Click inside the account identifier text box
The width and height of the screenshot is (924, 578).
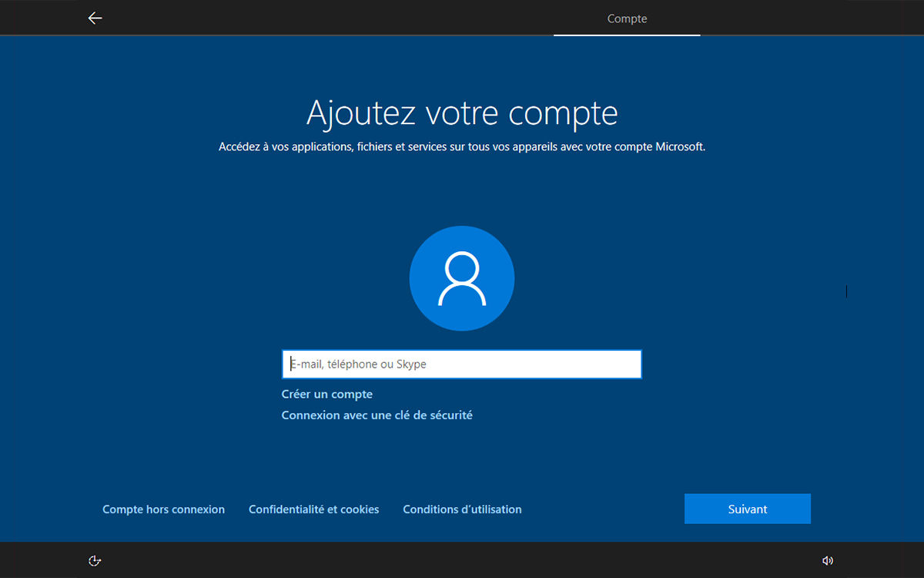pyautogui.click(x=461, y=364)
